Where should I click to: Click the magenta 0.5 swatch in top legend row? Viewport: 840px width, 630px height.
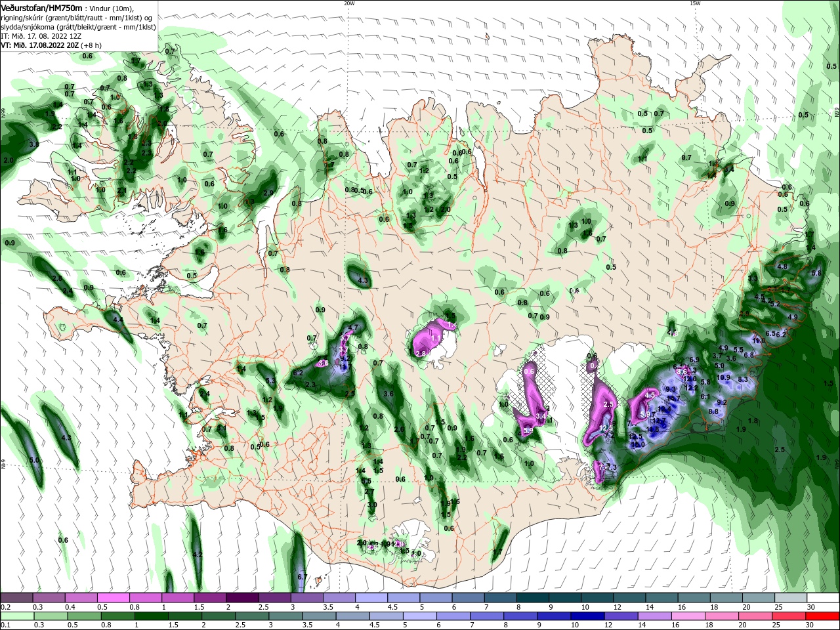click(x=114, y=598)
